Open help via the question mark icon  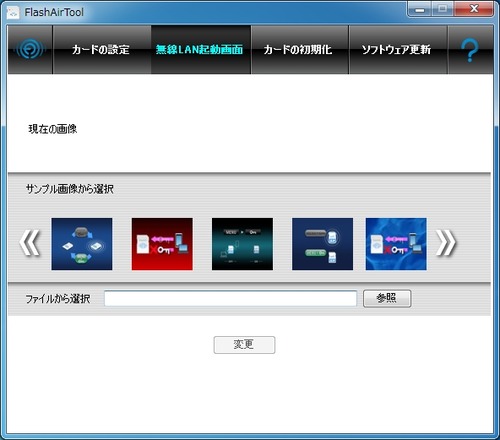coord(470,50)
